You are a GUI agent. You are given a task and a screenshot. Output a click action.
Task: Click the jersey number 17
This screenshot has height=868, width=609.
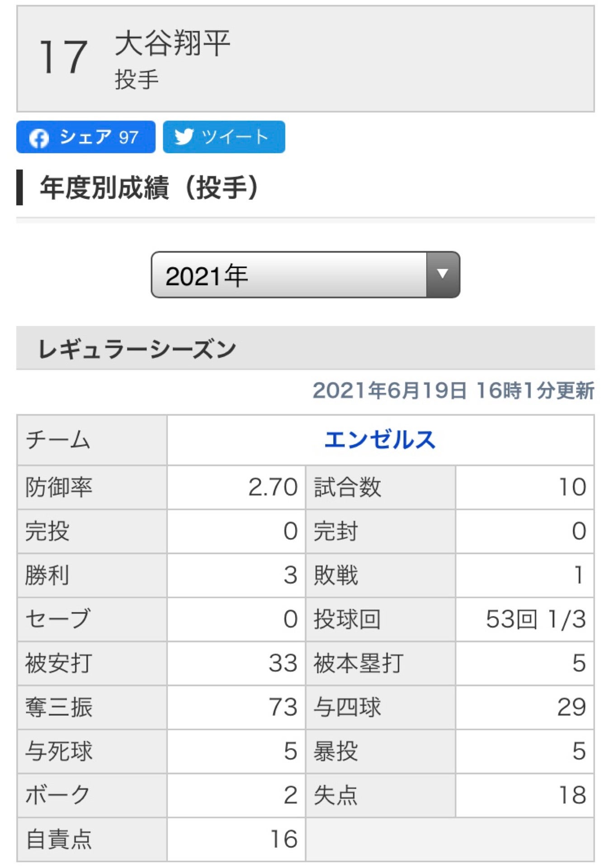click(63, 57)
